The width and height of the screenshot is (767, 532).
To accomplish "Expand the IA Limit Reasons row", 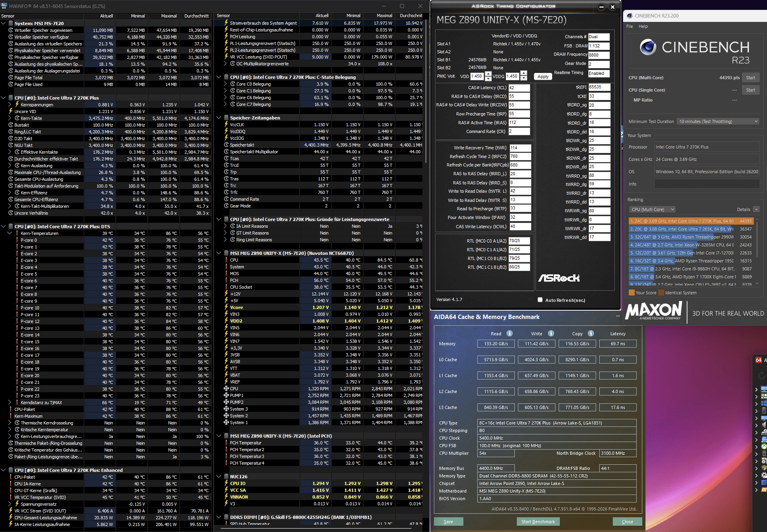I will (x=226, y=226).
